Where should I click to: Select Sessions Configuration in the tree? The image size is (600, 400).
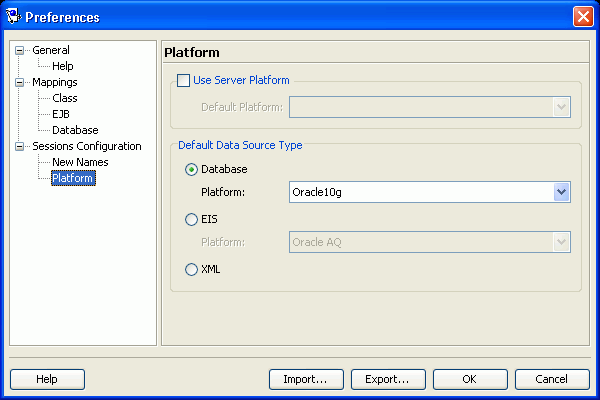[x=87, y=146]
